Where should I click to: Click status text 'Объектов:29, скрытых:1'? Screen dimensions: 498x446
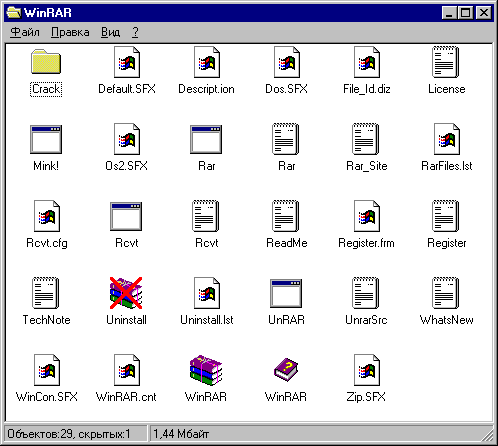click(x=69, y=434)
